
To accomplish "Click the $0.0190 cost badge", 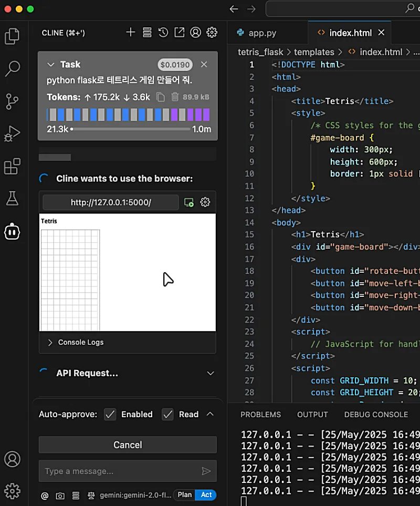I will pyautogui.click(x=175, y=65).
